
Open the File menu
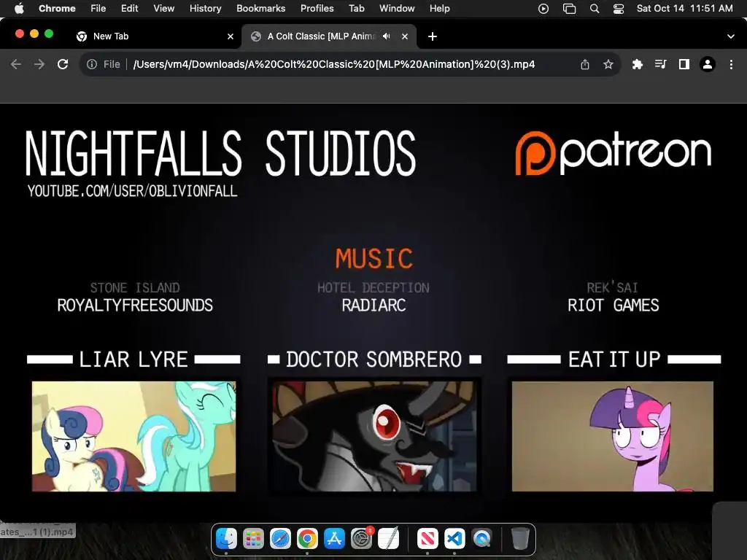(x=98, y=9)
